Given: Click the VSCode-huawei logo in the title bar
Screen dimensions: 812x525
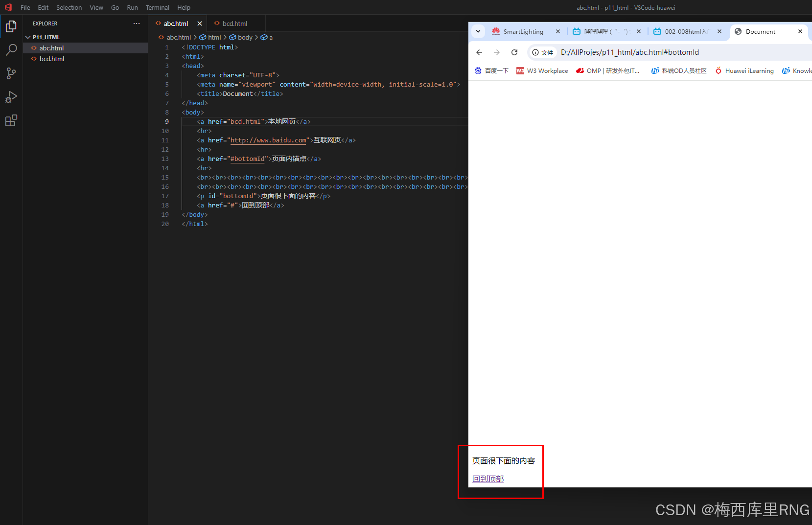Looking at the screenshot, I should click(x=8, y=7).
